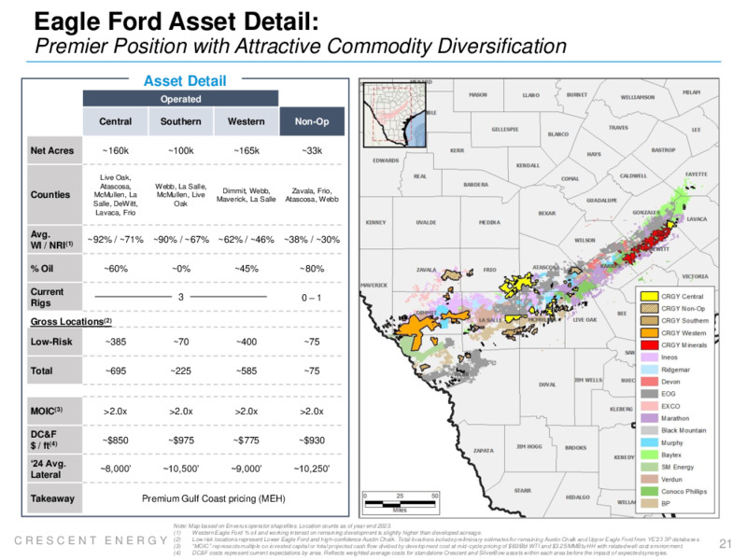Click the CRGY Minerals red legend swatch
Screen dimensions: 747x560
click(x=649, y=345)
